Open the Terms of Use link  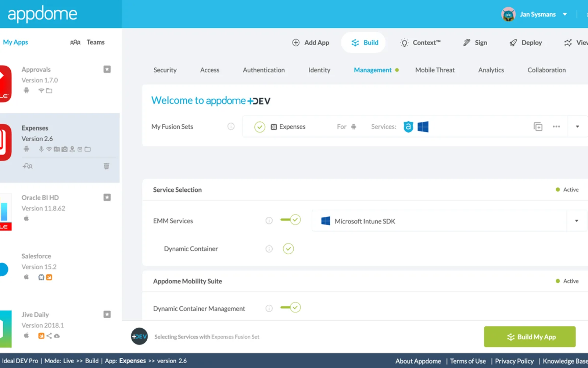(468, 361)
